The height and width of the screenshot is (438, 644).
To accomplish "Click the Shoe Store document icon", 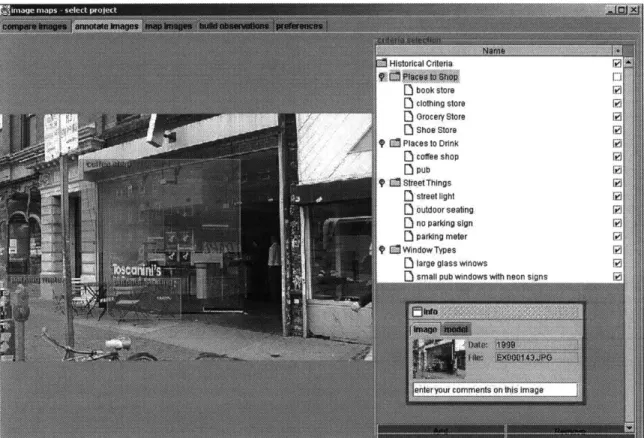I will click(x=408, y=130).
